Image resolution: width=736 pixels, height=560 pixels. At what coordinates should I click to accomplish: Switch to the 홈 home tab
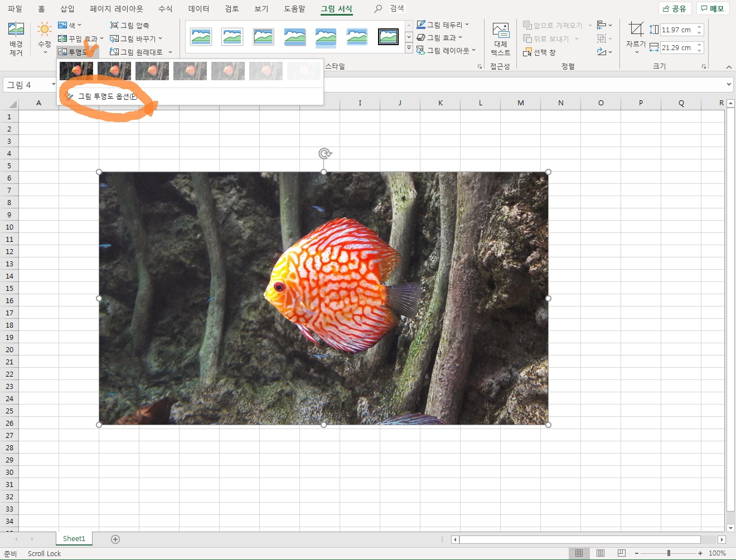(x=41, y=8)
